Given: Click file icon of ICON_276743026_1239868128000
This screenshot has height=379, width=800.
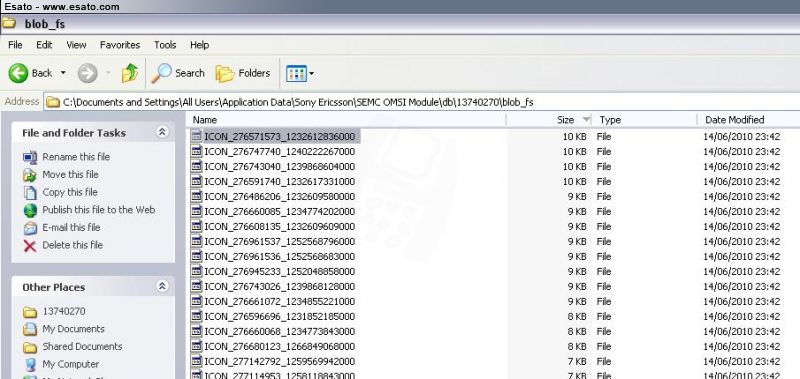Looking at the screenshot, I should pos(196,286).
